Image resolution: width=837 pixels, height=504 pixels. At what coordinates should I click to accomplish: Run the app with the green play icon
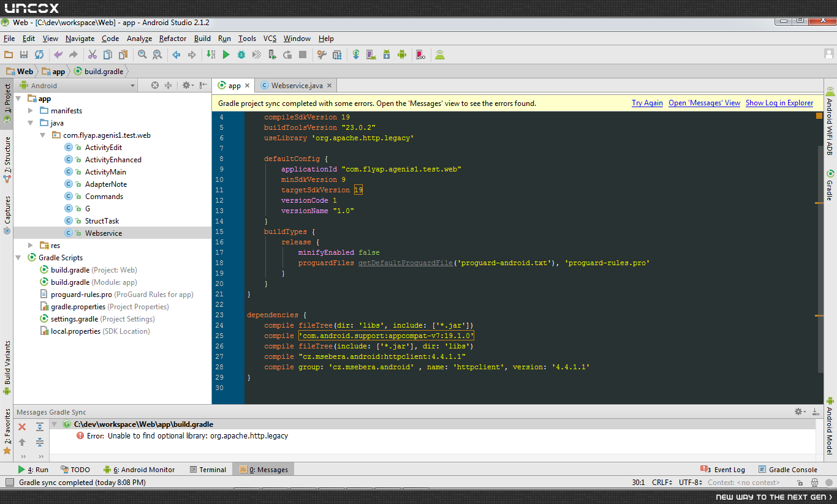tap(226, 55)
